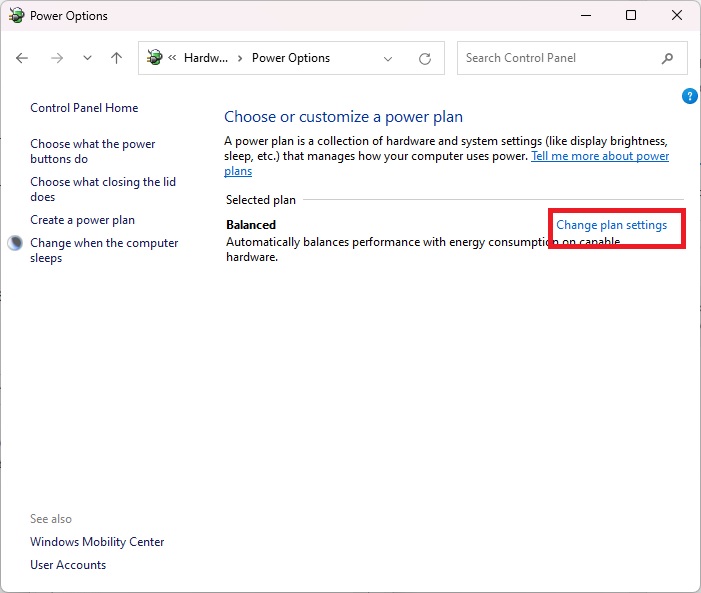Image resolution: width=701 pixels, height=593 pixels.
Task: Click the See also label
Action: click(51, 519)
